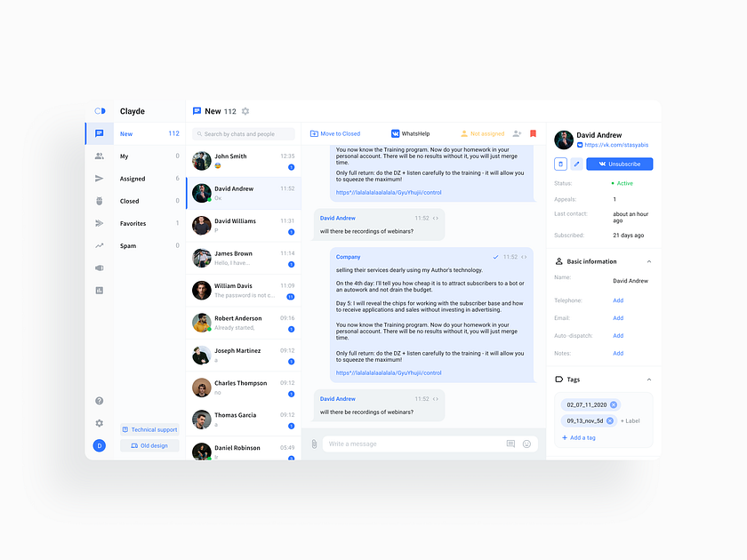Open the emoji picker in message bar
Screen dimensions: 747x560
click(527, 442)
